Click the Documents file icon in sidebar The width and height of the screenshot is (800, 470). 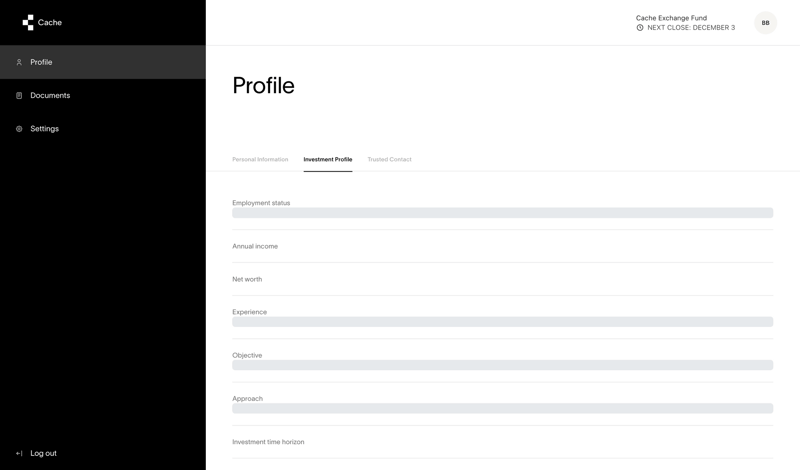19,96
